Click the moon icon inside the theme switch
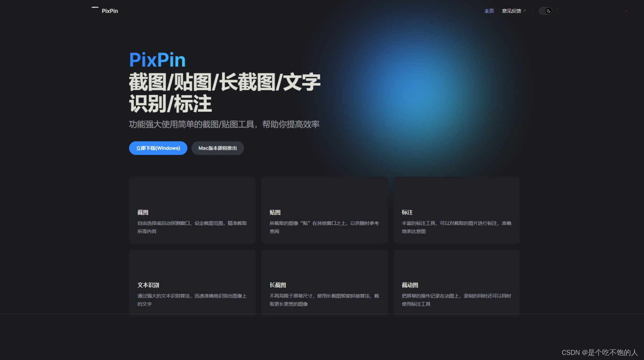Viewport: 644px width, 360px height. click(548, 11)
